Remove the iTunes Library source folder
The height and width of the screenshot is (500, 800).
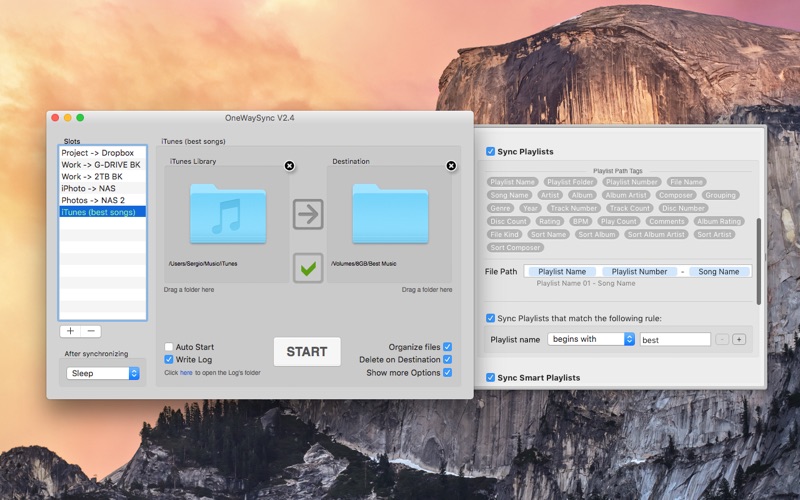click(x=289, y=166)
